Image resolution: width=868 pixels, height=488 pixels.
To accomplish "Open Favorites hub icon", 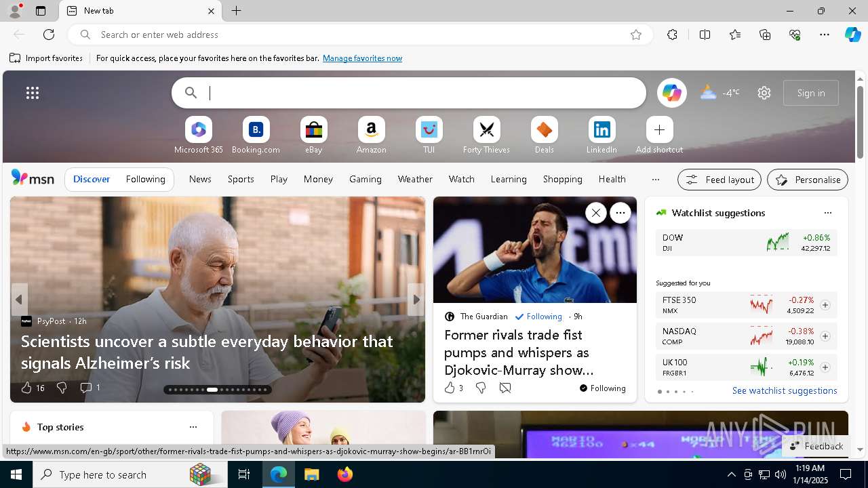I will tap(735, 35).
